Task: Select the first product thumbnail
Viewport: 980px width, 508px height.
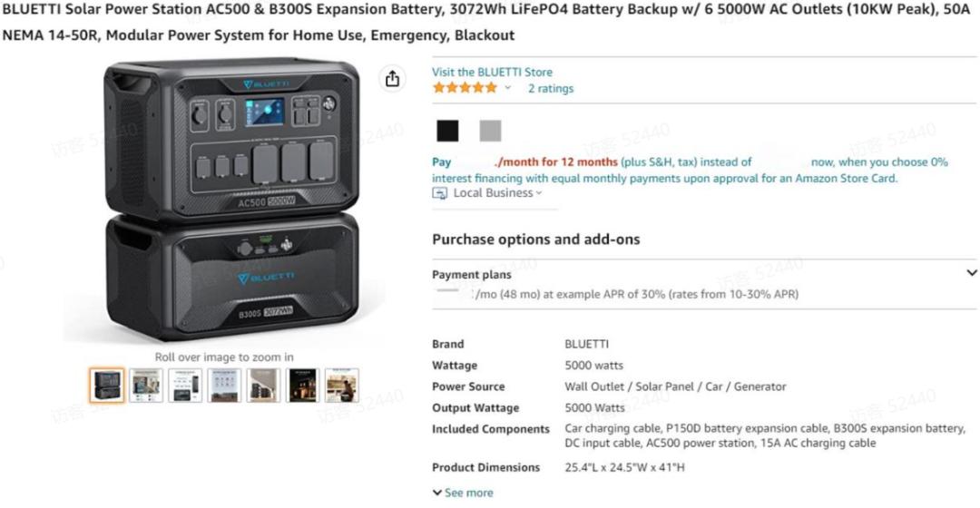Action: point(107,385)
